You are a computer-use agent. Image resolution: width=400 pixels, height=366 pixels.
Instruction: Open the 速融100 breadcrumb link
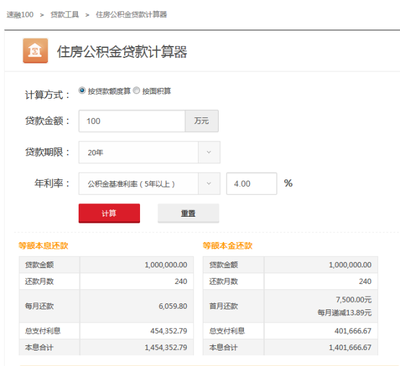20,15
